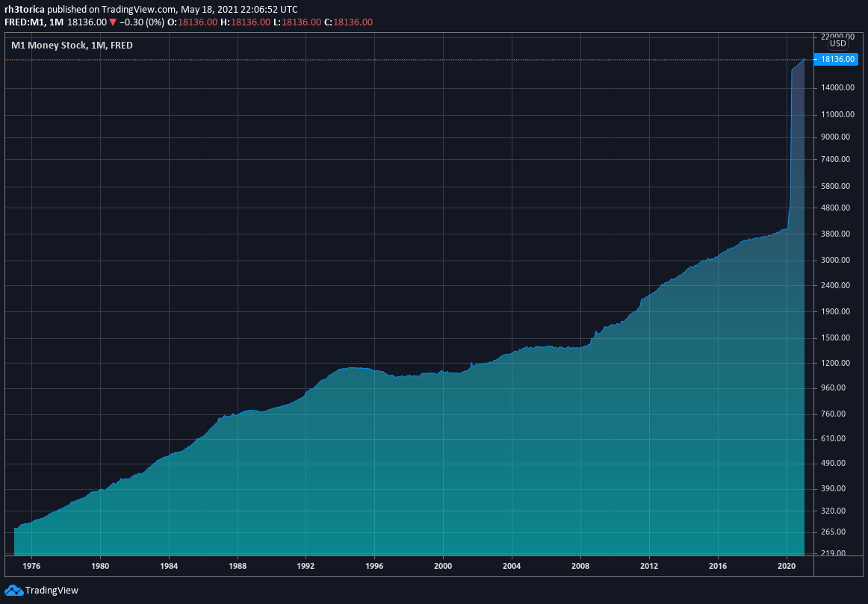
Task: Click the 2012 label on time axis
Action: click(x=649, y=566)
